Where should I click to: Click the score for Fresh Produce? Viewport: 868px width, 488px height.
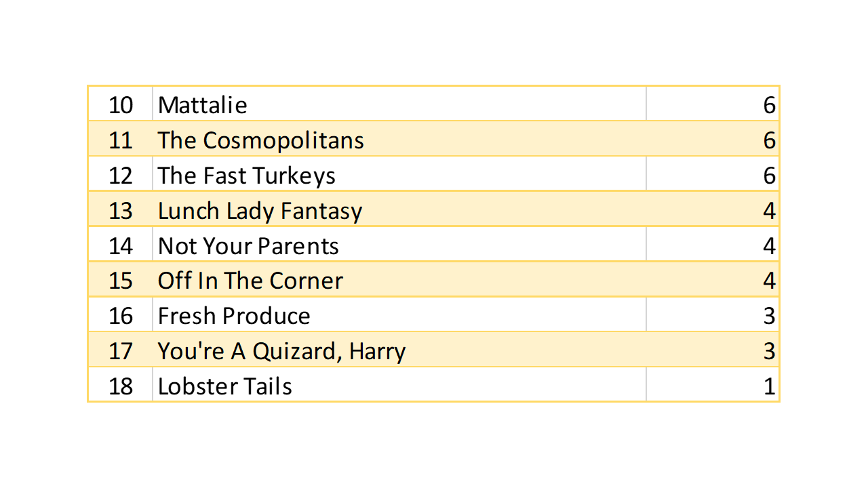coord(768,317)
